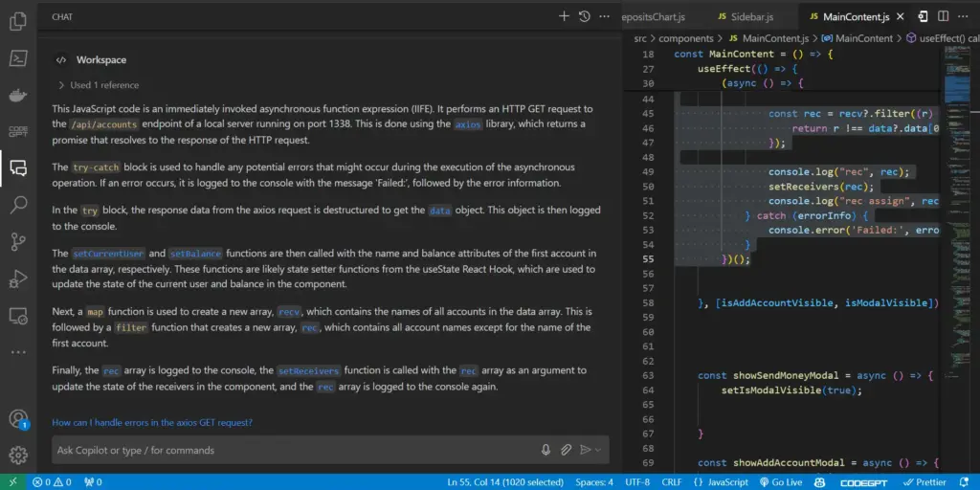Click Ln 55, Col 14 cursor position
Viewport: 980px width, 490px height.
505,482
